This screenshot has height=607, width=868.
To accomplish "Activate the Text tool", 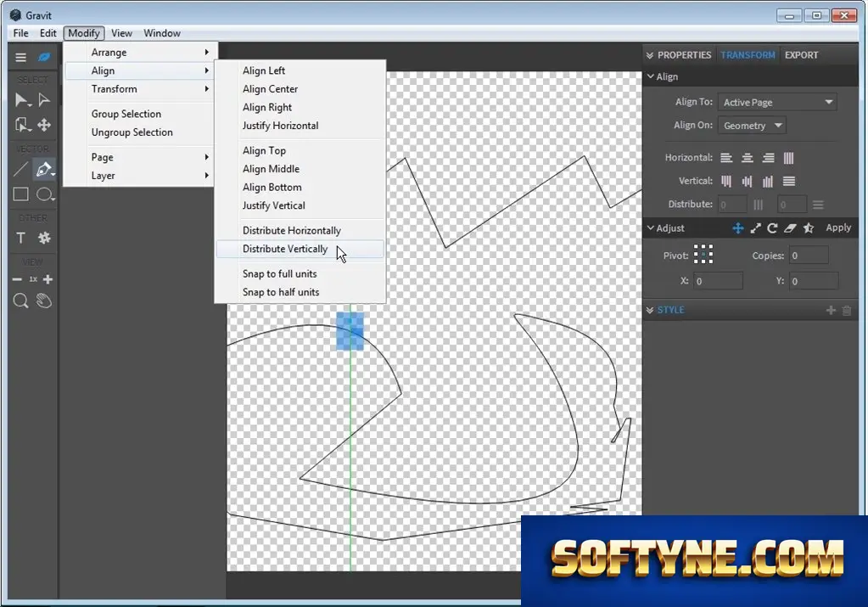I will click(21, 239).
